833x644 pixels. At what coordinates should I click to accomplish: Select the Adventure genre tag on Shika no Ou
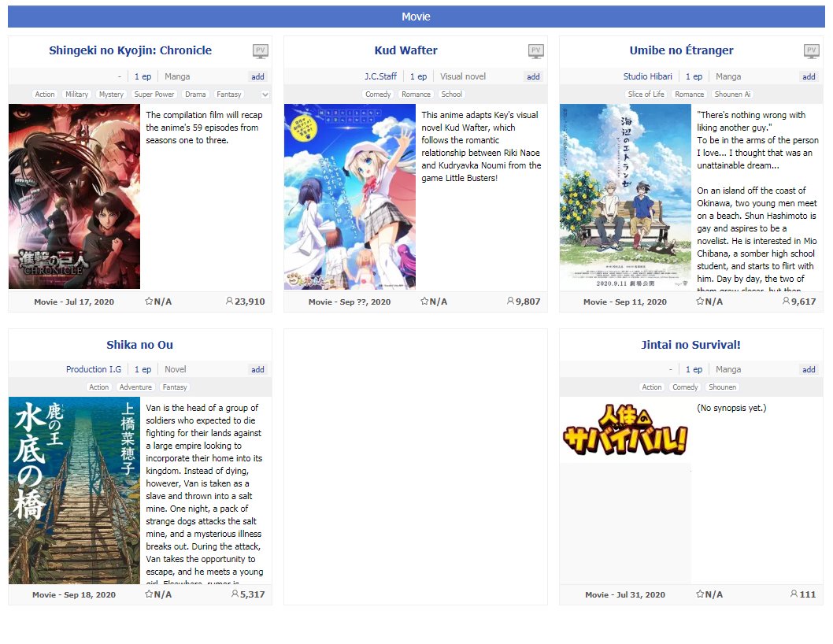pyautogui.click(x=135, y=387)
